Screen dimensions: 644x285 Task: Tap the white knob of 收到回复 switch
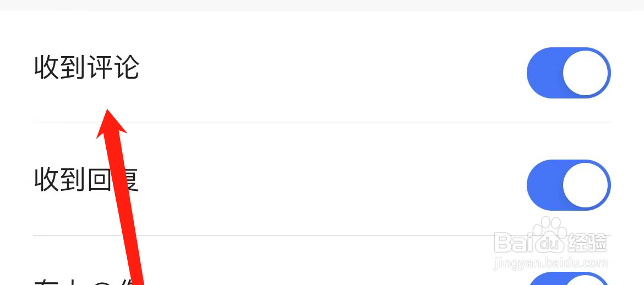pyautogui.click(x=586, y=185)
